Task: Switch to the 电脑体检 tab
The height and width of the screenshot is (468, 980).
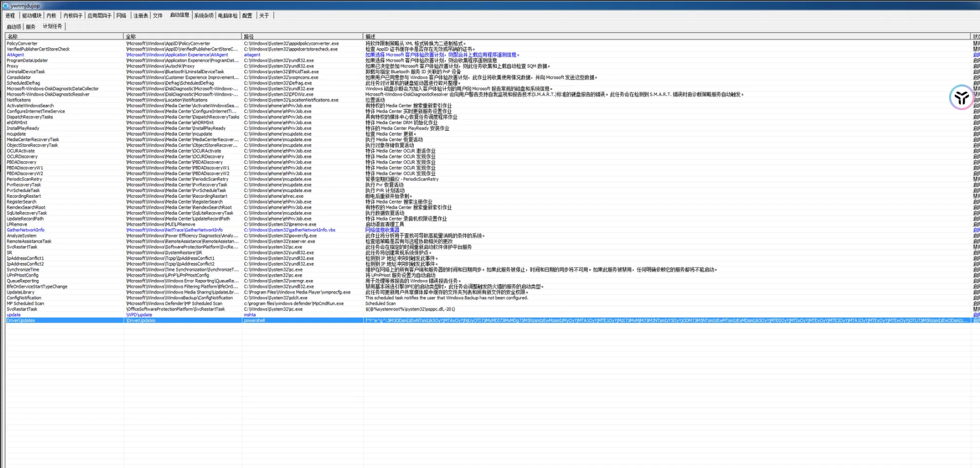Action: [227, 15]
